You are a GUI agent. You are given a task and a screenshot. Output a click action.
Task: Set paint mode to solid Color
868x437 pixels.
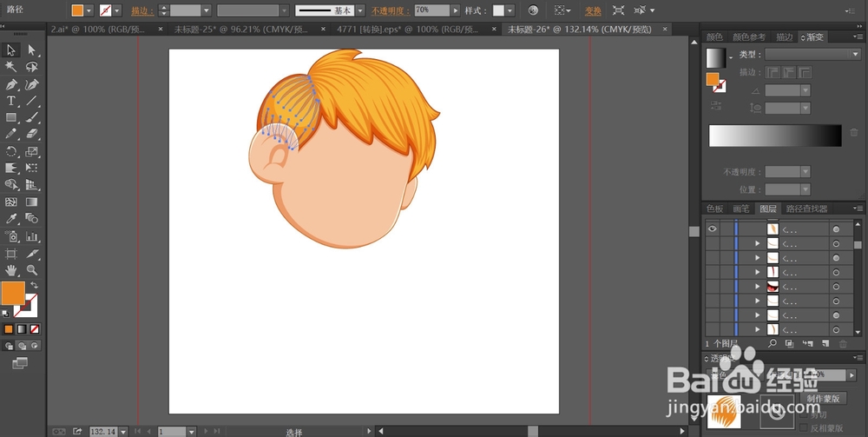(9, 329)
